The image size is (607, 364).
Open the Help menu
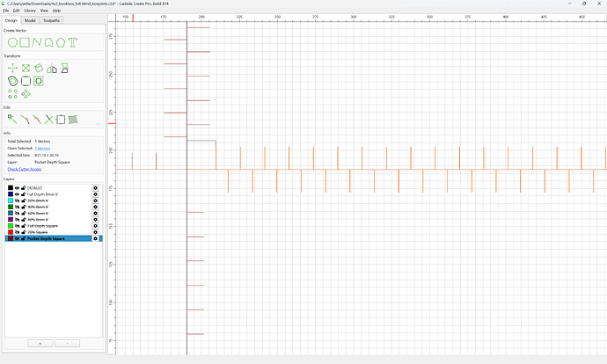(56, 11)
